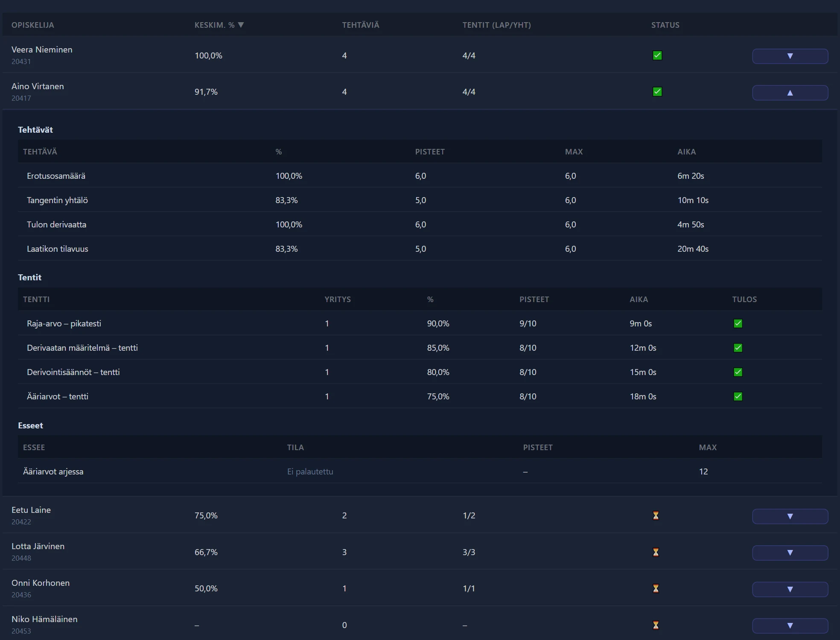The height and width of the screenshot is (640, 840).
Task: Select student name Lotta Järvinen
Action: tap(38, 546)
